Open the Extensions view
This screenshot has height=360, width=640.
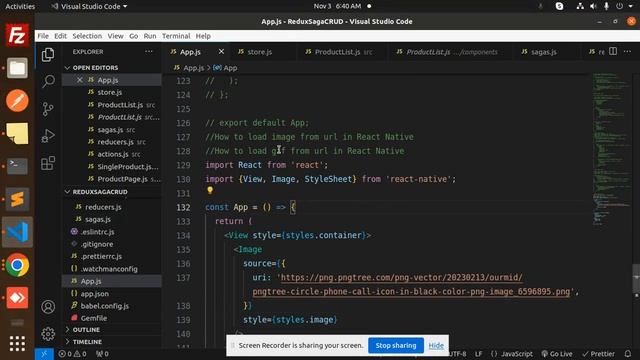click(48, 163)
